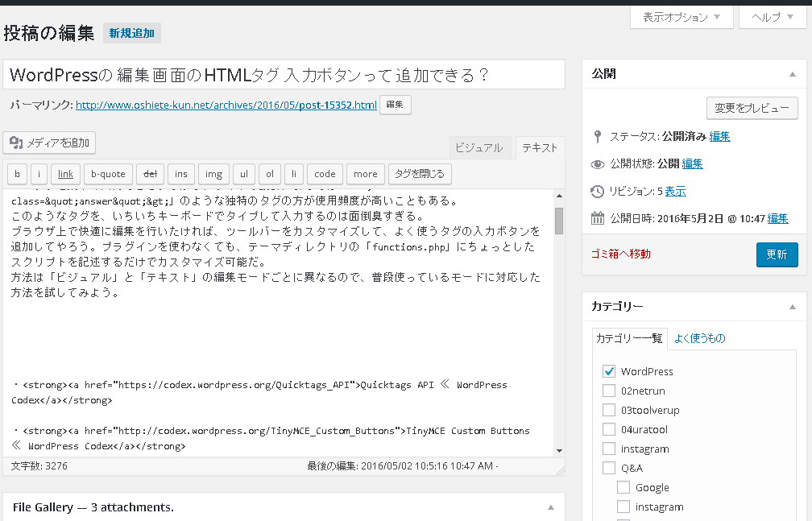Enable the Q&A category checkbox

click(x=609, y=468)
